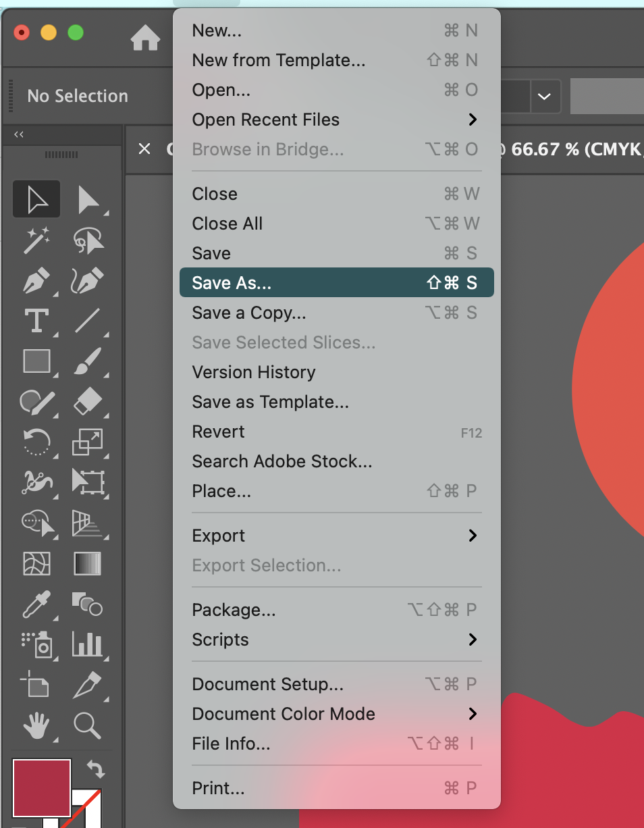The width and height of the screenshot is (644, 828).
Task: Select the Paintbrush tool
Action: click(x=88, y=361)
